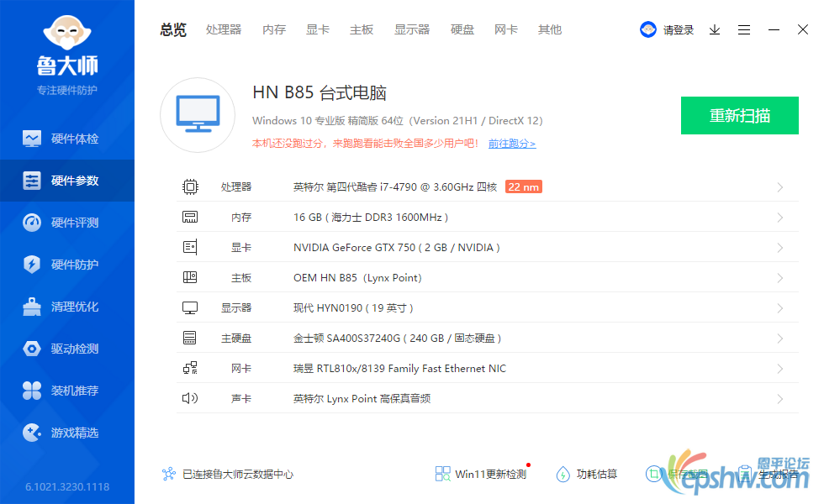Open 驱动检测 driver check

click(67, 349)
